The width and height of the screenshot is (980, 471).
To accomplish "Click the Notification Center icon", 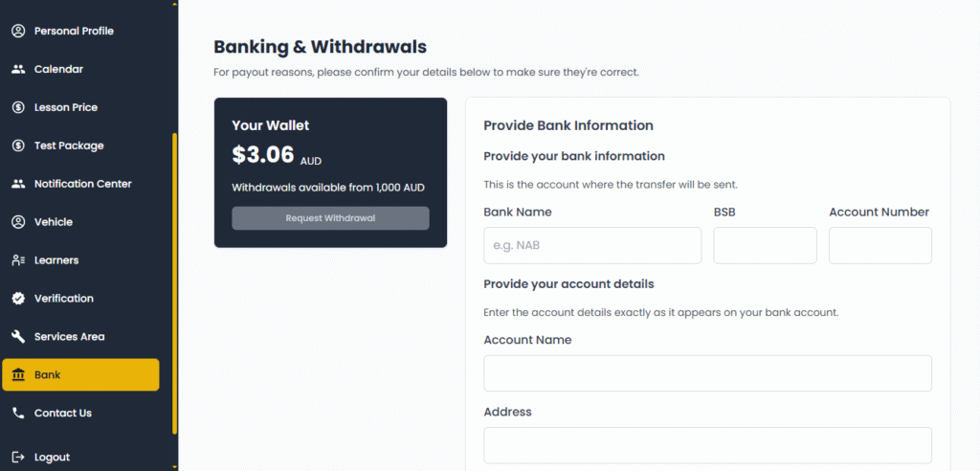I will (x=17, y=184).
